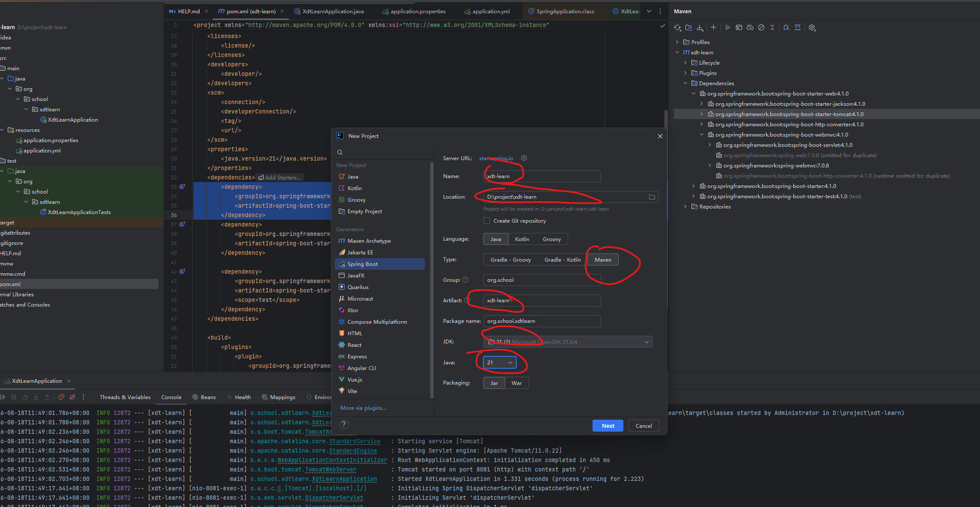Open JDK selection dropdown
Viewport: 980px width, 507px height.
point(568,342)
